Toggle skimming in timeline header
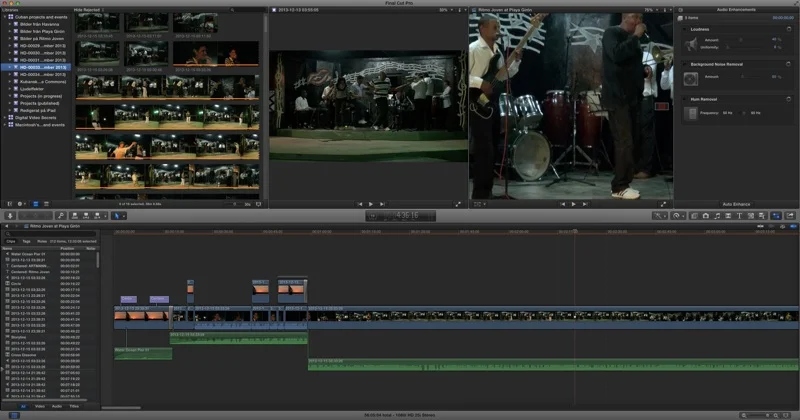The height and width of the screenshot is (420, 800). click(761, 226)
